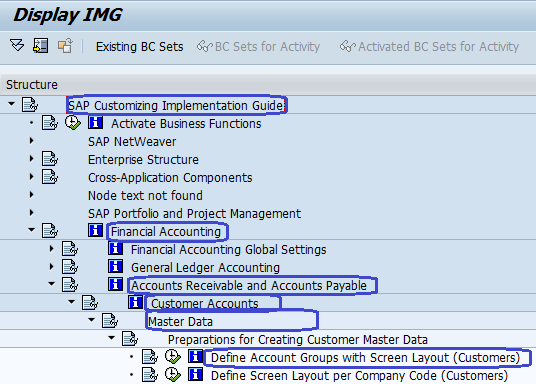Select SAP Customizing Implementation Guide text
This screenshot has height=384, width=536.
click(176, 105)
